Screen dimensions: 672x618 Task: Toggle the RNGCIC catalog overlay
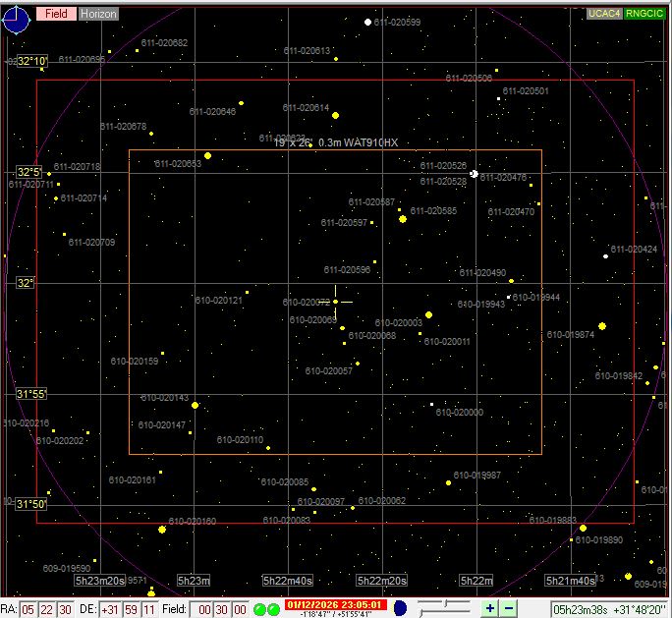click(644, 14)
